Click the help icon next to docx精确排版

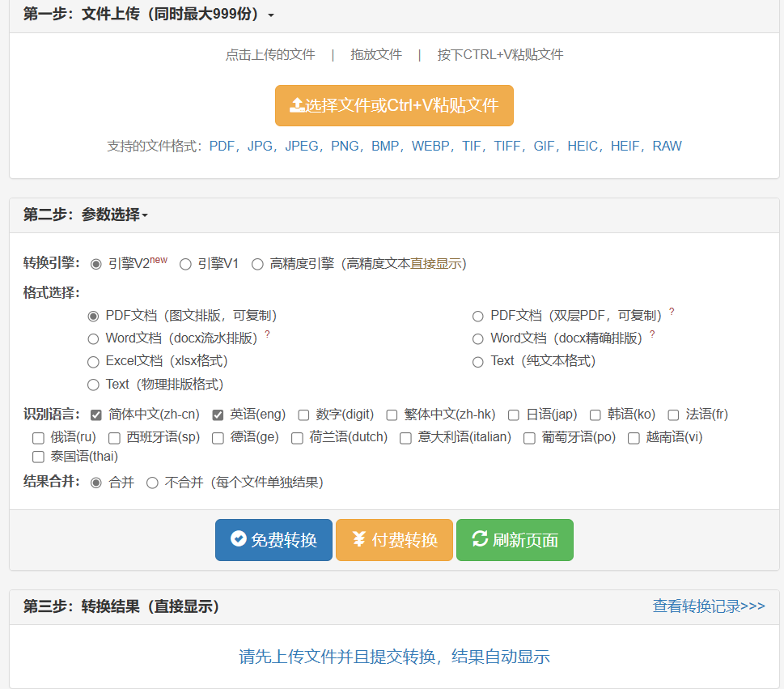[652, 334]
